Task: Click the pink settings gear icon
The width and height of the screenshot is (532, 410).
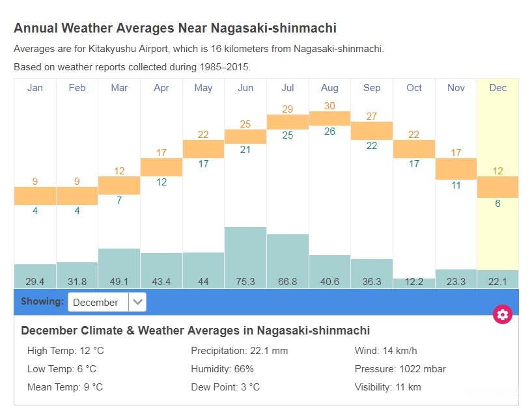Action: click(503, 314)
